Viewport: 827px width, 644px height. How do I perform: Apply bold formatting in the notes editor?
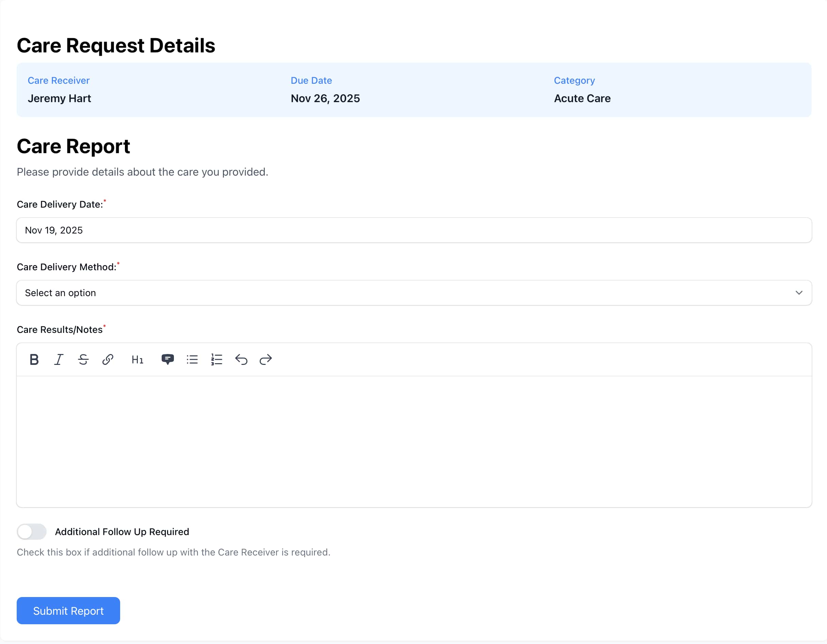point(34,359)
